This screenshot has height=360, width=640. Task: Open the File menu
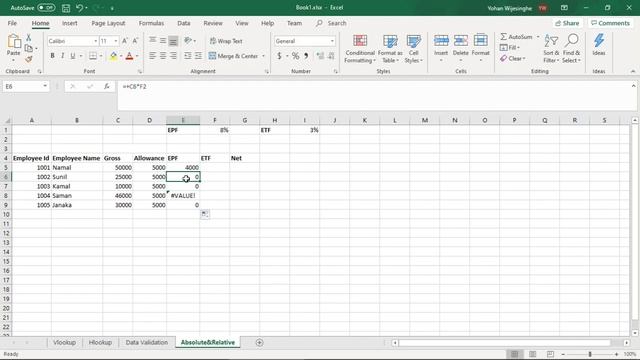click(12, 23)
